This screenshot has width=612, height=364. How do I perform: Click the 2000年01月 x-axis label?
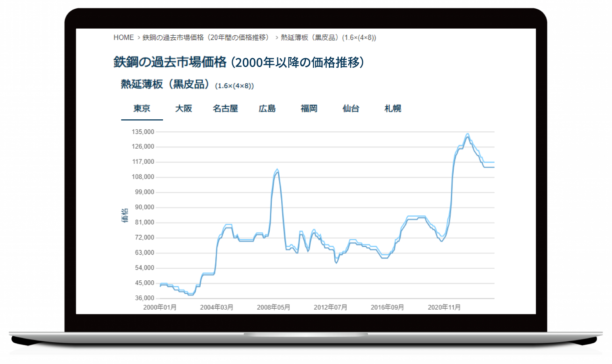(x=160, y=307)
